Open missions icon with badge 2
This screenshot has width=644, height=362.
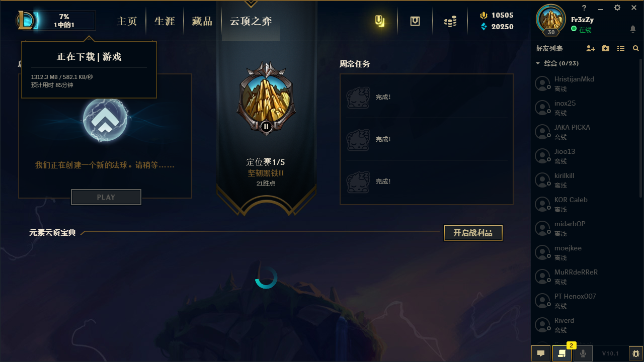pyautogui.click(x=562, y=353)
